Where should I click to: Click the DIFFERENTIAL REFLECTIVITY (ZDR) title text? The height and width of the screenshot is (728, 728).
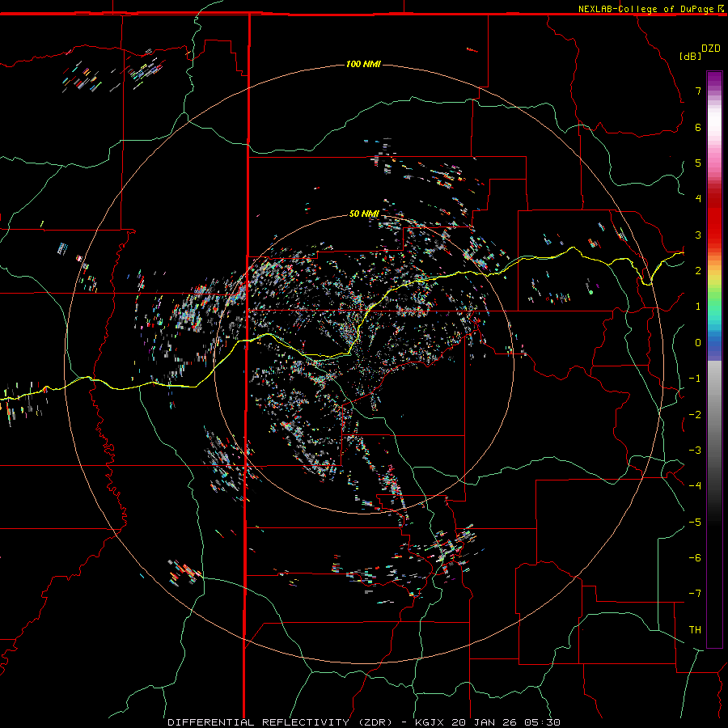pos(280,722)
